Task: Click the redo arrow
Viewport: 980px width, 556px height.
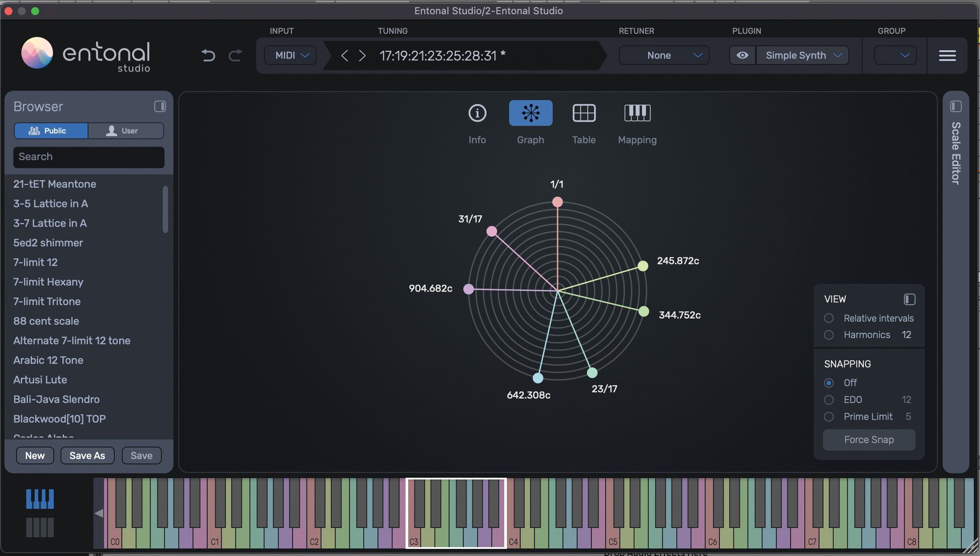Action: pos(235,55)
